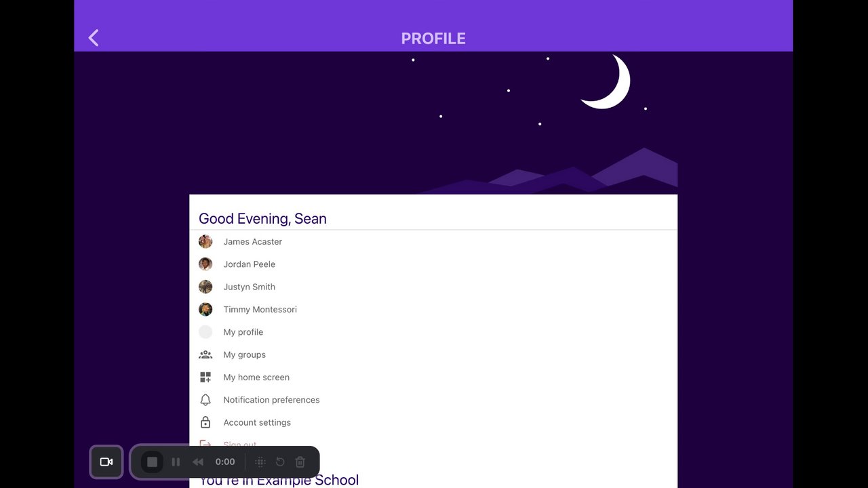868x488 pixels.
Task: Go back using the top-left chevron
Action: pyautogui.click(x=94, y=38)
